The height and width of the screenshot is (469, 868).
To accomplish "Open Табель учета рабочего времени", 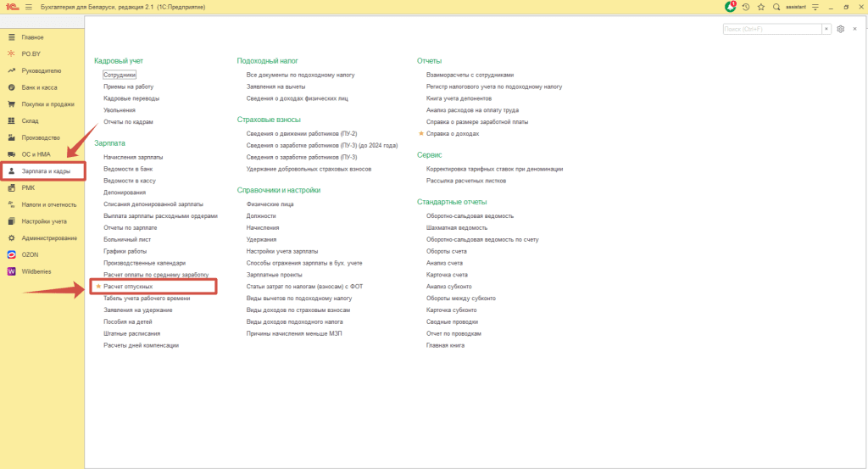I will point(147,298).
